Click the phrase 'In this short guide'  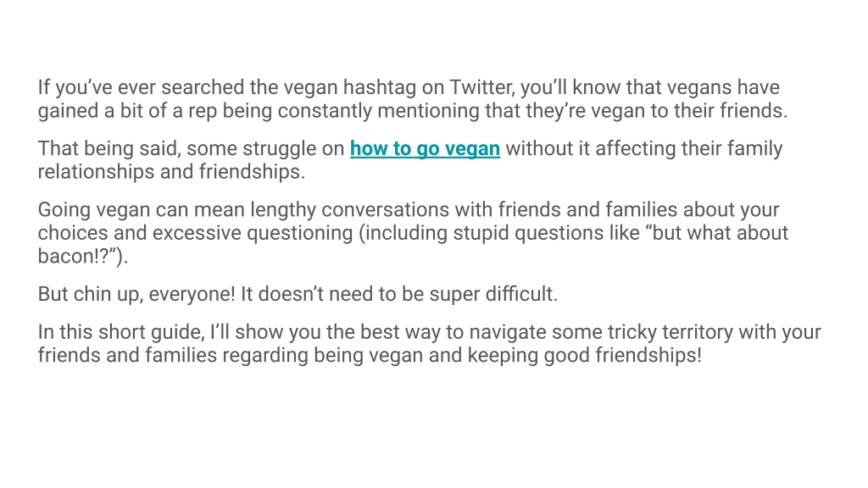click(120, 332)
